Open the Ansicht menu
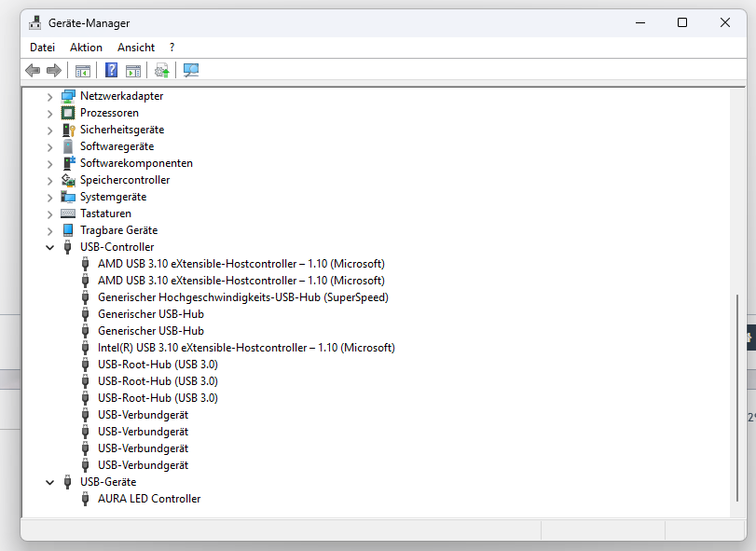 (x=136, y=48)
